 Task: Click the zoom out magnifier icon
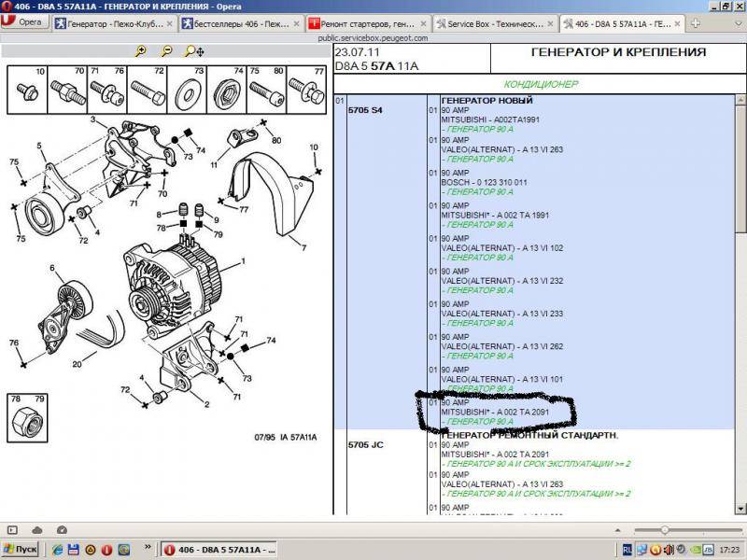point(166,51)
